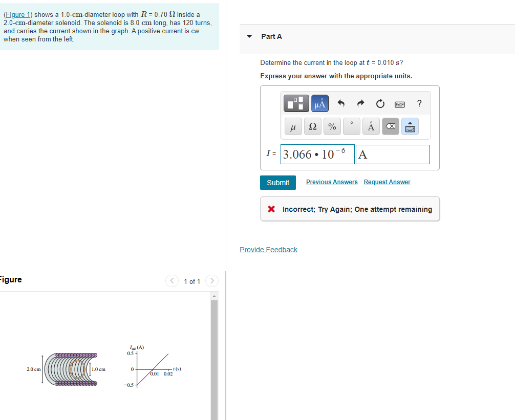Click the redo icon in the equation toolbar
The height and width of the screenshot is (420, 515).
pyautogui.click(x=360, y=103)
